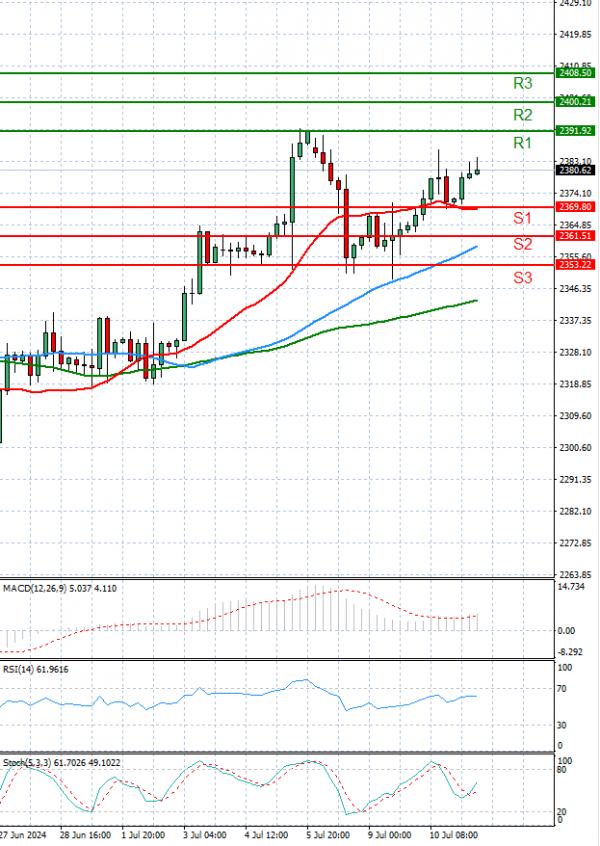Viewport: 600px width, 846px height.
Task: Click the 2318.85 price axis value
Action: click(575, 385)
